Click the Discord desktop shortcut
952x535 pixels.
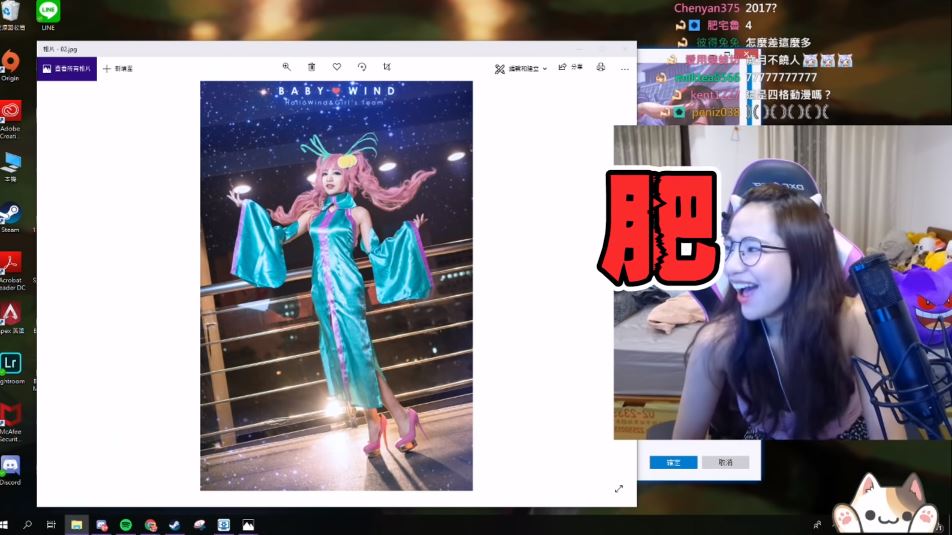pyautogui.click(x=11, y=467)
